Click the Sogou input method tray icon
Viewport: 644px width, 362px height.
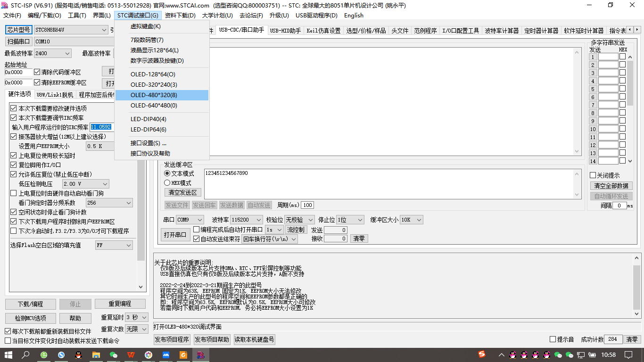coord(482,354)
